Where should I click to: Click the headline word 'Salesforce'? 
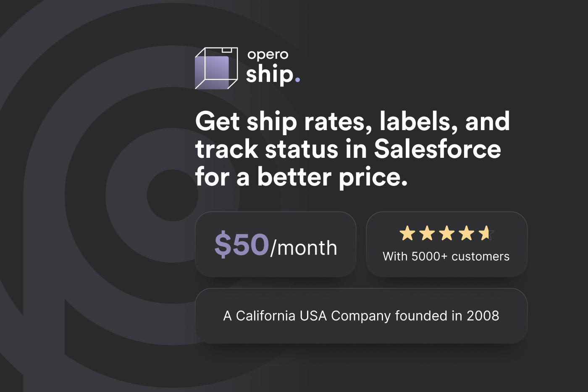point(437,149)
